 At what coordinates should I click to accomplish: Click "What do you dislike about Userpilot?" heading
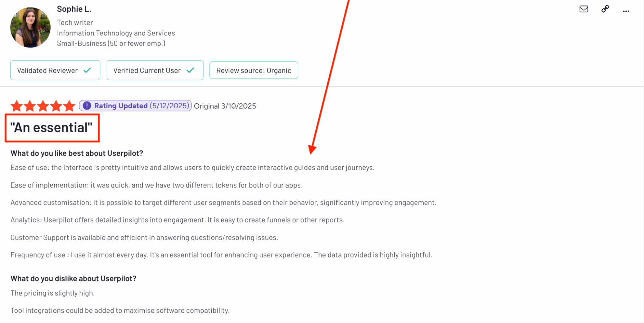pyautogui.click(x=73, y=279)
